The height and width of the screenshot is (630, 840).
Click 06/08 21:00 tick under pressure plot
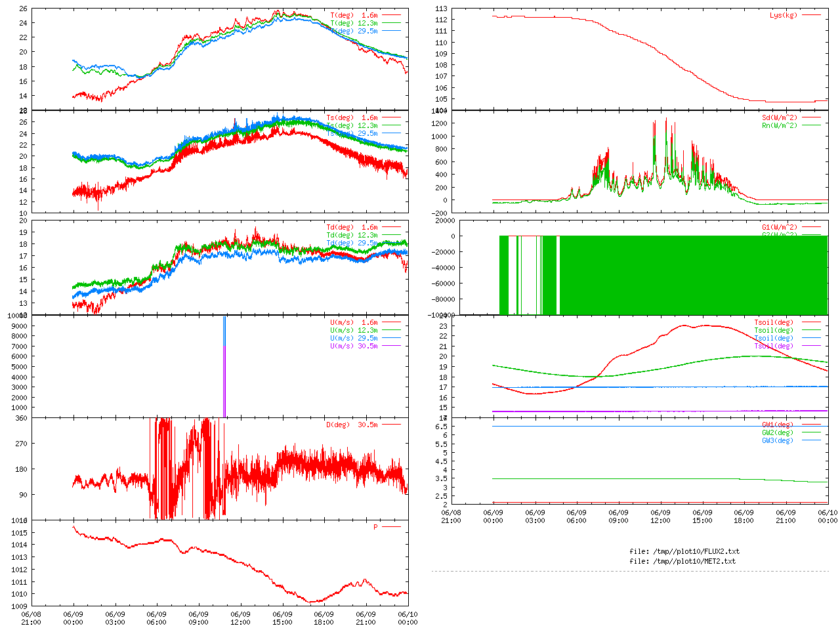tap(31, 619)
